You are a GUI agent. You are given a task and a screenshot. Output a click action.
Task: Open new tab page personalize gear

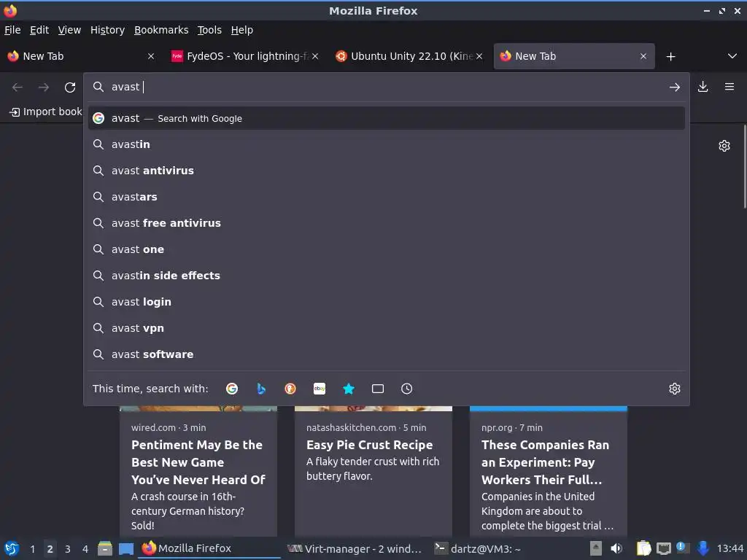724,146
